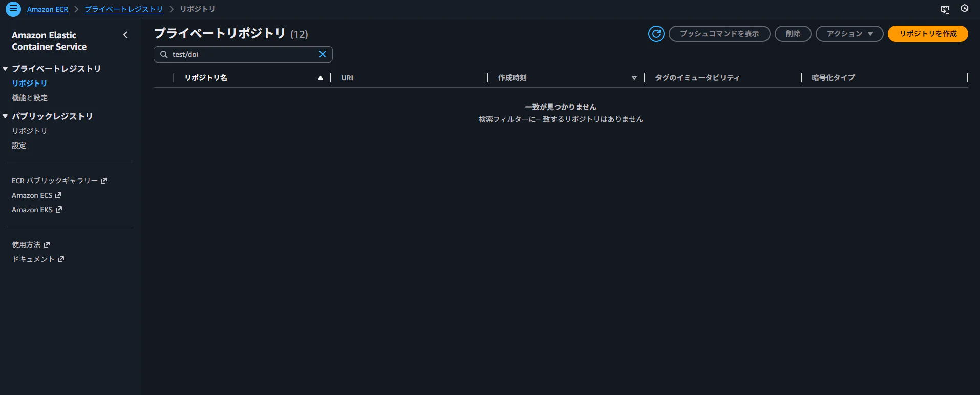Click the Amazon Elastic Container Service title
Image resolution: width=980 pixels, height=395 pixels.
[x=49, y=41]
